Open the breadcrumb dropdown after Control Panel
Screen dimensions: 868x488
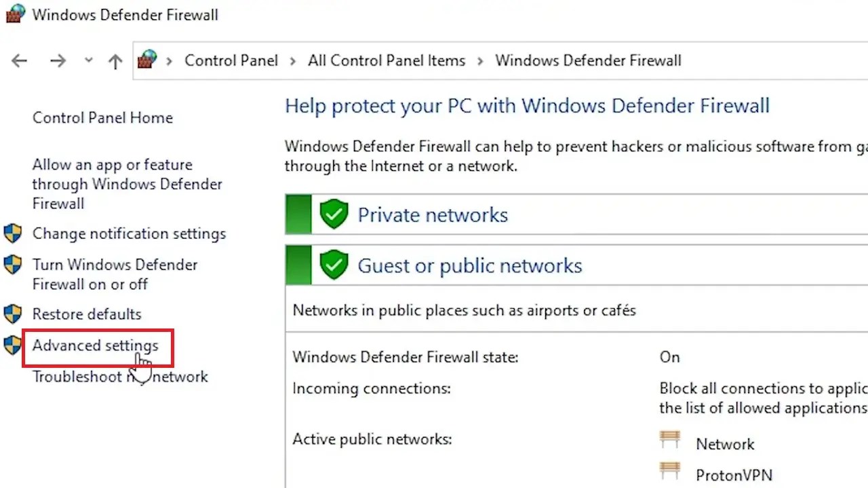tap(292, 60)
